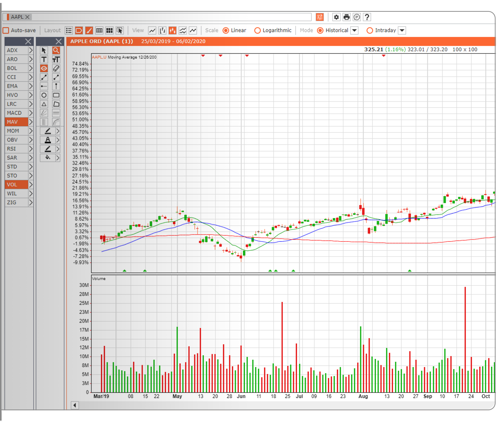Screen dimensions: 504x422
Task: Select the Intraday mode radio button
Action: tap(370, 30)
